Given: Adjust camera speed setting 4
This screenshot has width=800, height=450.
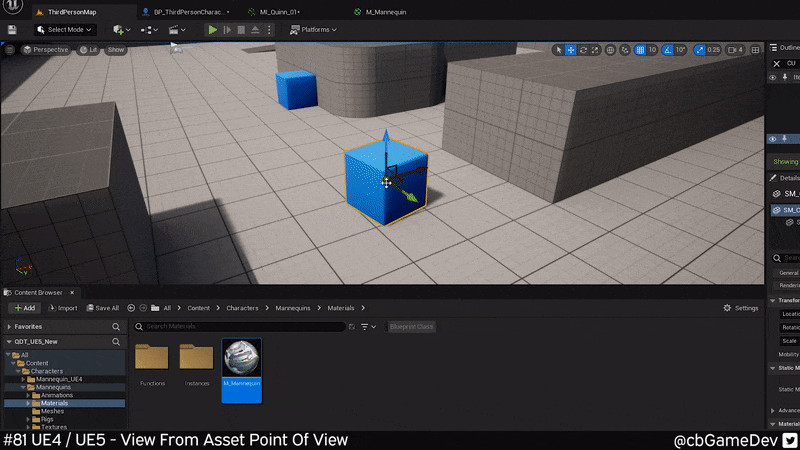Looking at the screenshot, I should click(735, 49).
